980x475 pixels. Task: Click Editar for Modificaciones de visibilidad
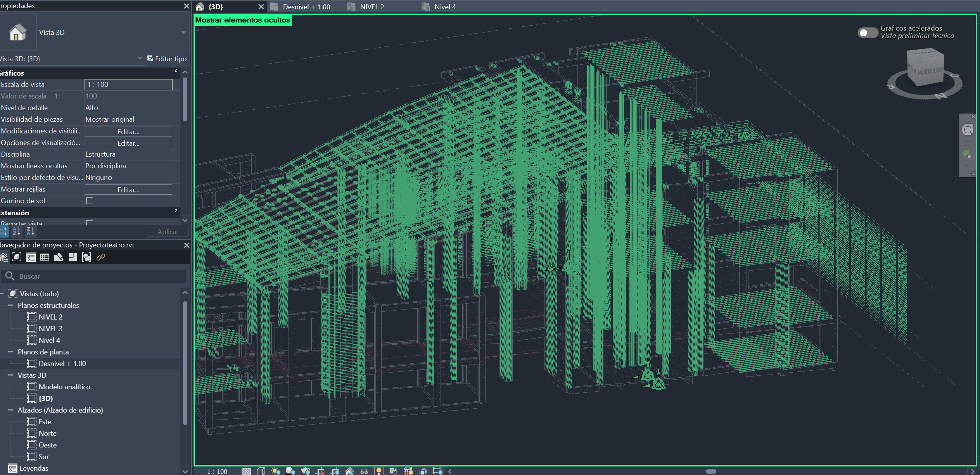[128, 131]
